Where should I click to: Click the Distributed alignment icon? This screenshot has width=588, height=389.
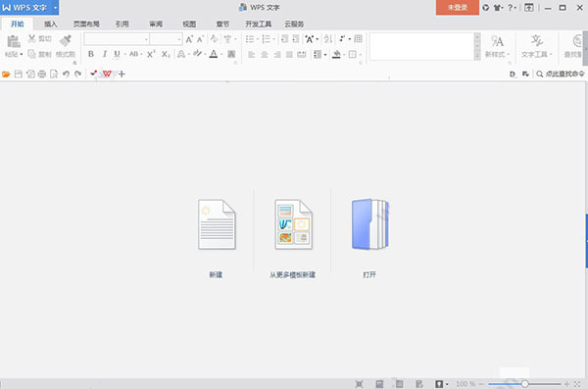pyautogui.click(x=302, y=55)
